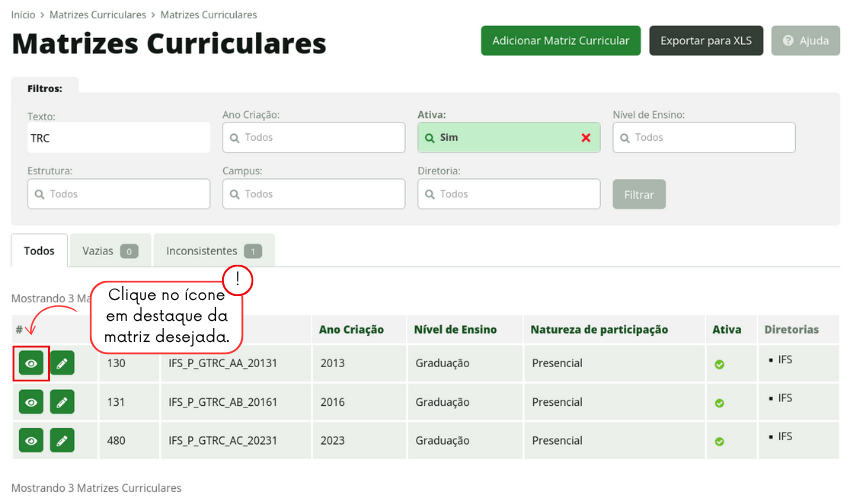
Task: Clear the Ativa filter with the red X
Action: click(586, 138)
